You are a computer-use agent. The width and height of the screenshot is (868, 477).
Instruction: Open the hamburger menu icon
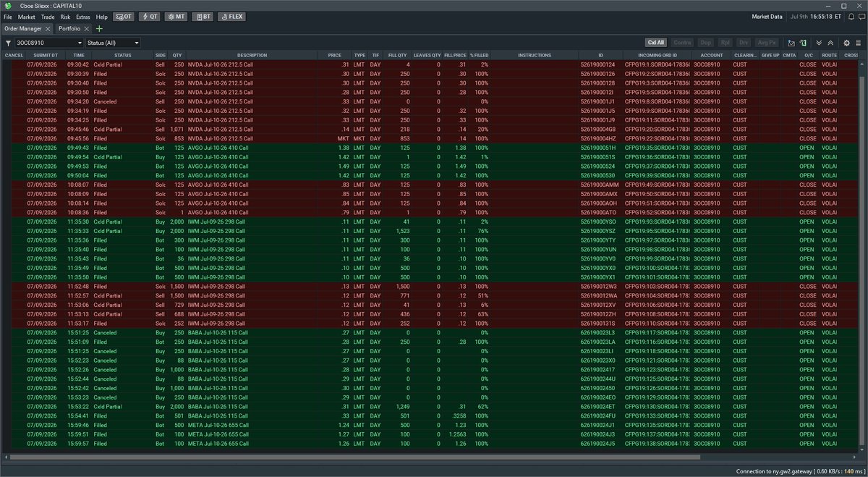[x=859, y=43]
